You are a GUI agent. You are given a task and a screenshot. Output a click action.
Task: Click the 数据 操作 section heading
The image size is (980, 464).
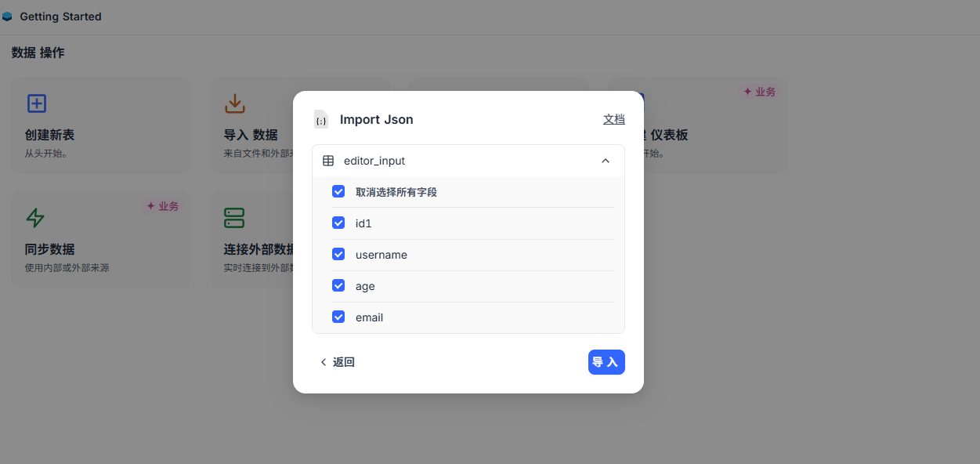(38, 53)
